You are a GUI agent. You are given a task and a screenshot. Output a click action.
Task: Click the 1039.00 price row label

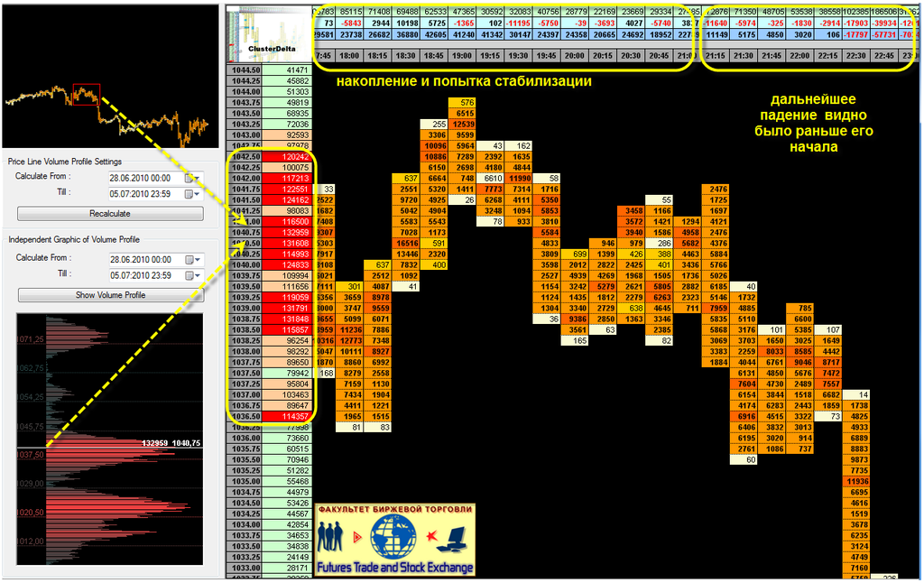click(x=245, y=309)
